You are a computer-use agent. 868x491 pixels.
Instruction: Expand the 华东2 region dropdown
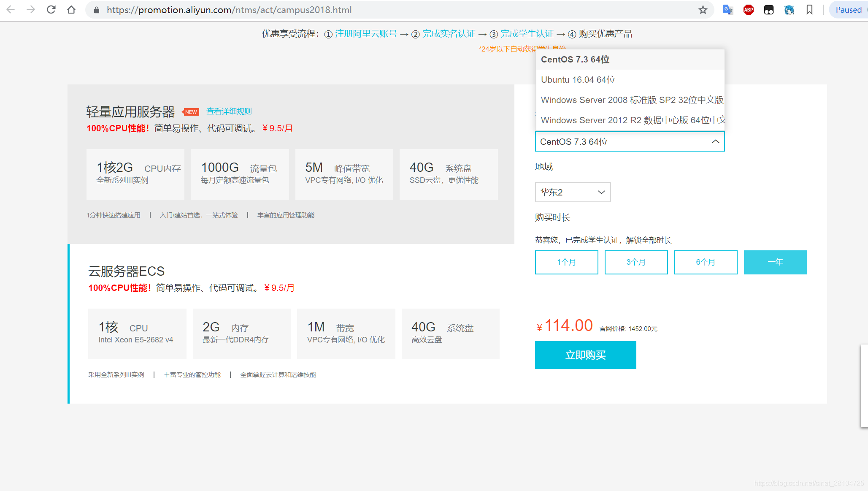point(573,192)
